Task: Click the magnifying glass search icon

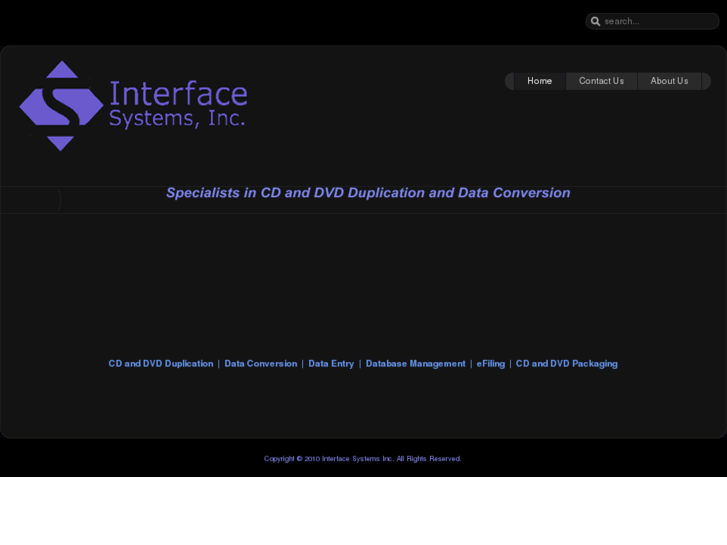Action: tap(595, 21)
